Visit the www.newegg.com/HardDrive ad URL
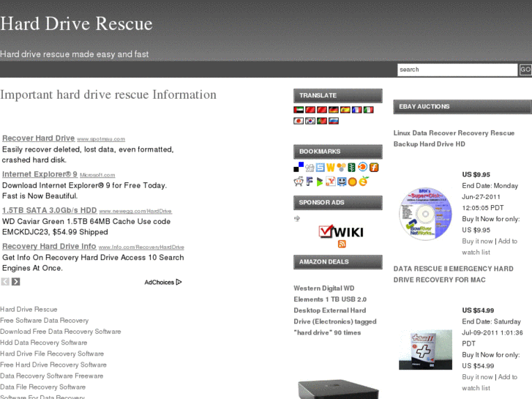This screenshot has height=399, width=532. (x=135, y=211)
